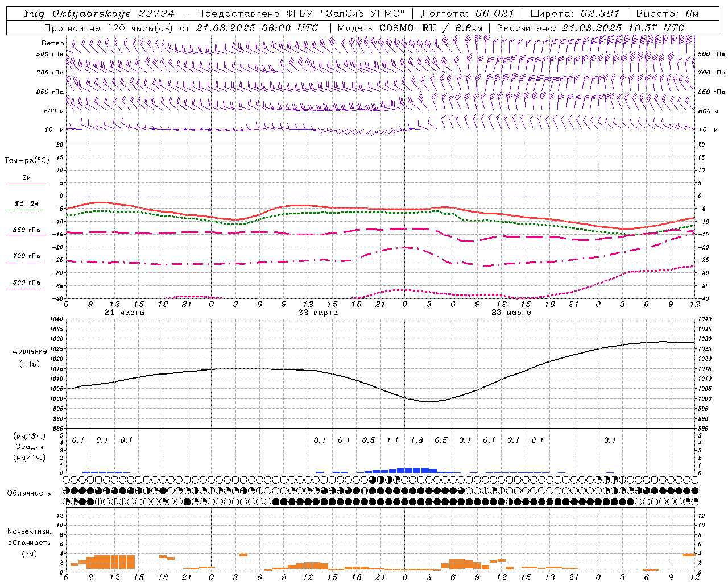Select the 'Широта: 62.381' header value
This screenshot has width=728, height=582.
[574, 14]
